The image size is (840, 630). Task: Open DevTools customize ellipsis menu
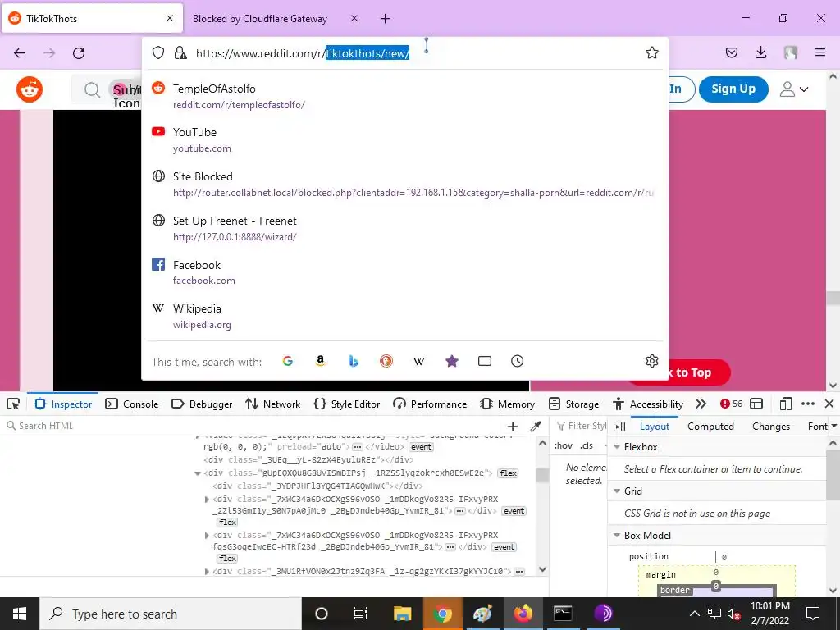pyautogui.click(x=807, y=404)
